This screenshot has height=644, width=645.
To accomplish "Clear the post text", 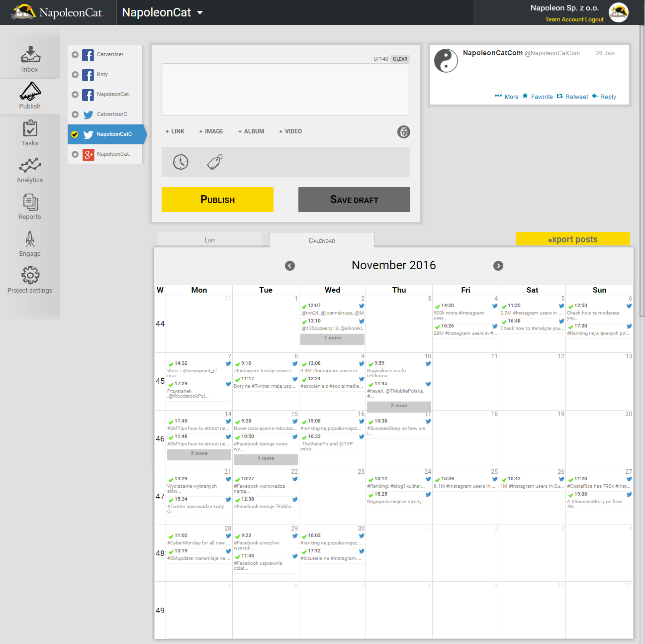I will [400, 59].
